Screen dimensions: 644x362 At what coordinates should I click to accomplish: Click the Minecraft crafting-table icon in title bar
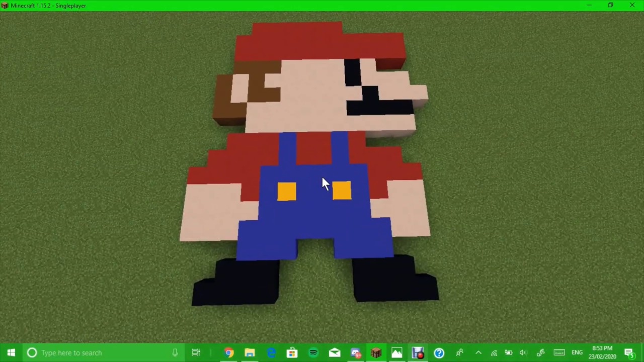click(5, 6)
